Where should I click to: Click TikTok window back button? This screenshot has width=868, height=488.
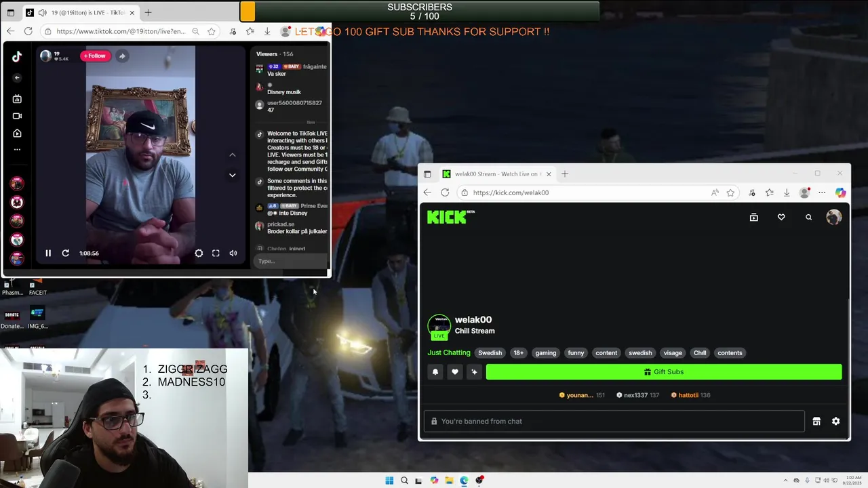[10, 31]
